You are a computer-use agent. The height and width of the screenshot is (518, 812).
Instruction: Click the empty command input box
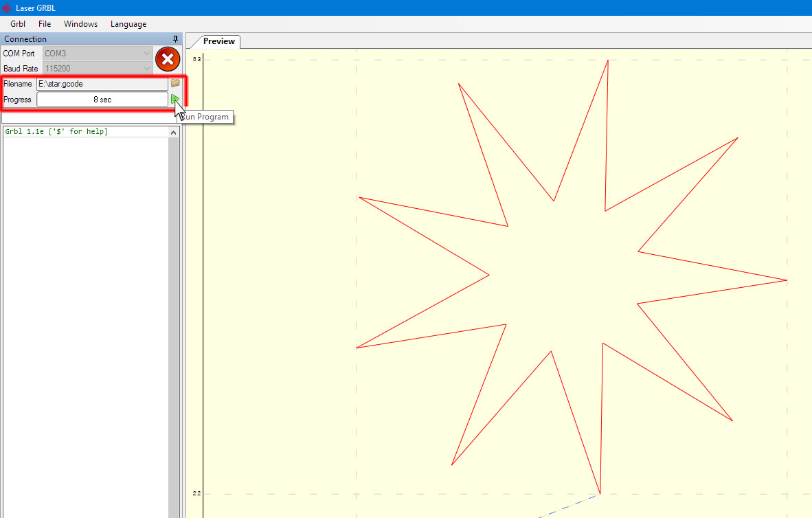(89, 117)
